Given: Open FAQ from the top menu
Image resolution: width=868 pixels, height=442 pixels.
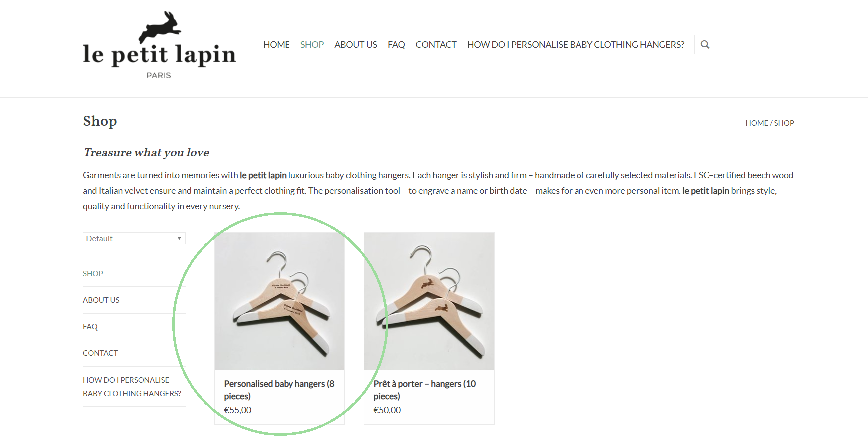Looking at the screenshot, I should pos(396,45).
